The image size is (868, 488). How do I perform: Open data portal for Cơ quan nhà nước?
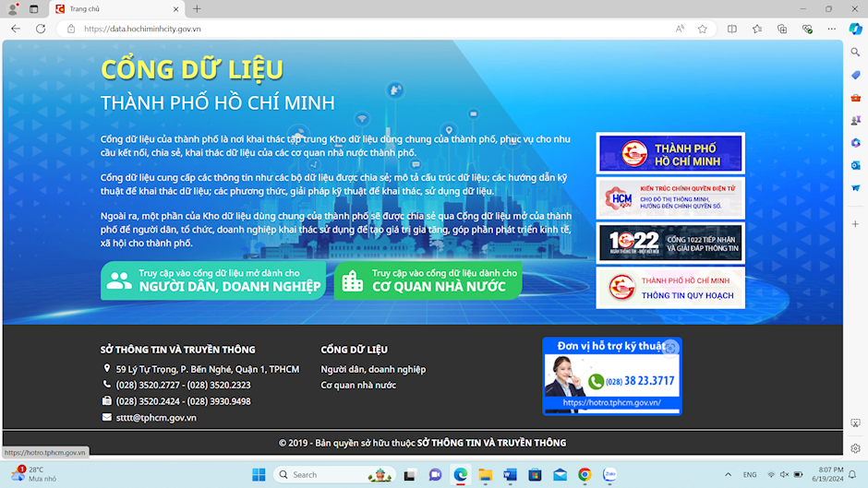pyautogui.click(x=428, y=280)
